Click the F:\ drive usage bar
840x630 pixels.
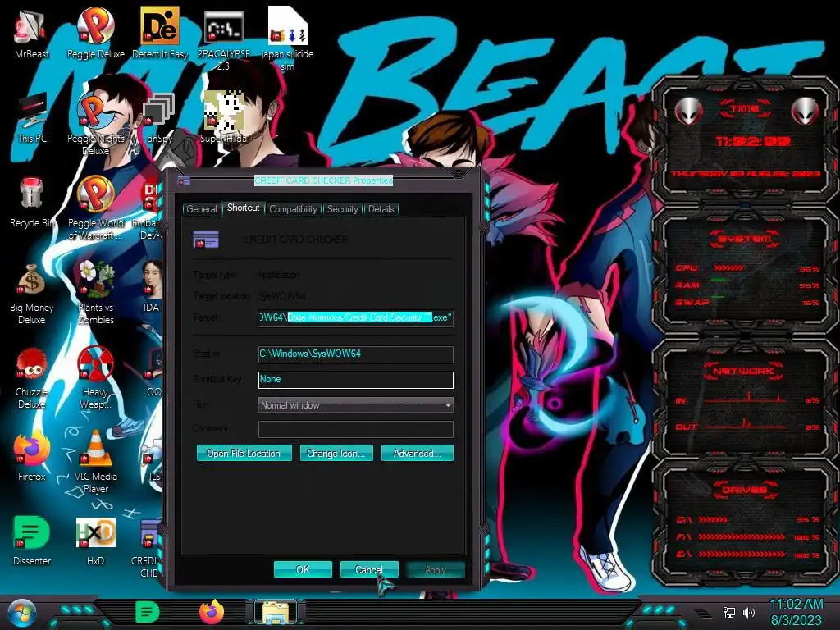pyautogui.click(x=742, y=536)
